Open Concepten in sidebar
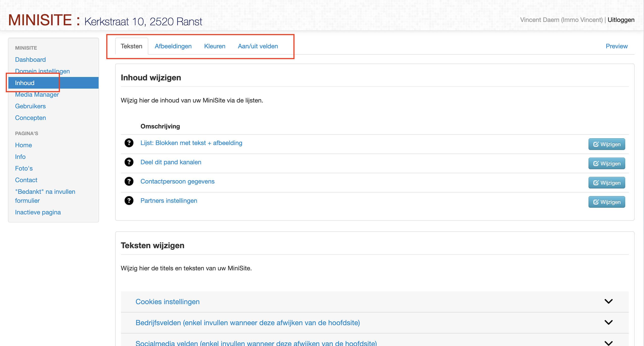Viewport: 644px width, 346px height. pos(30,118)
